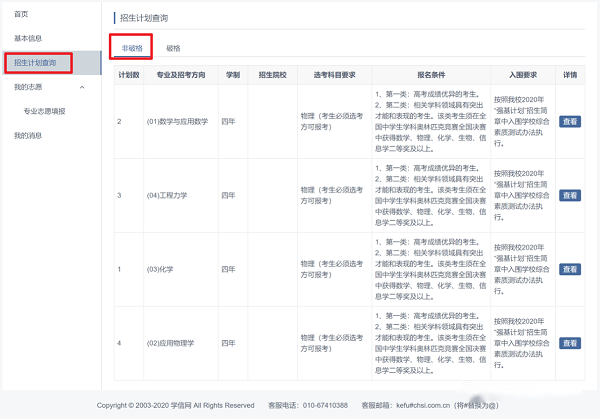600x419 pixels.
Task: View details of the 应用物理学 row
Action: point(569,343)
